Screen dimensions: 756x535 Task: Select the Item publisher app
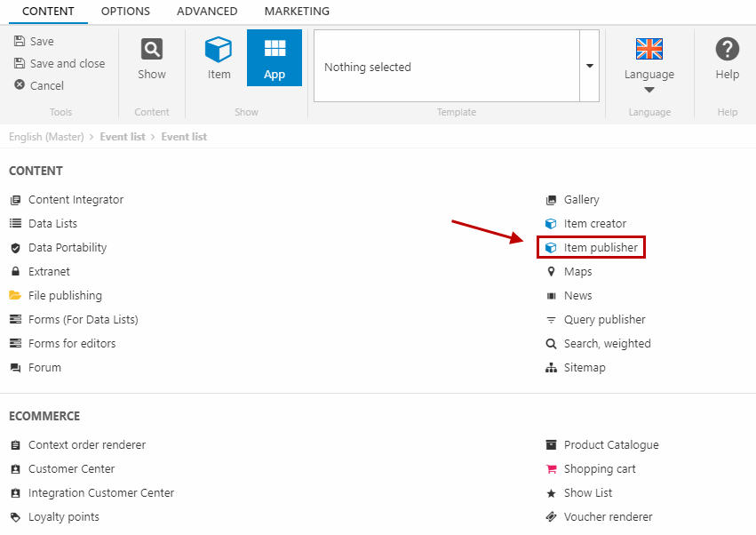pyautogui.click(x=591, y=247)
